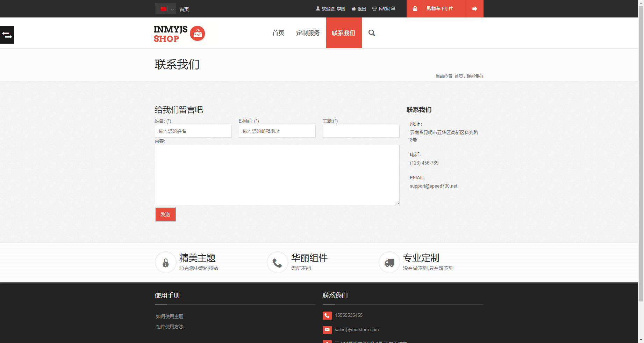Image resolution: width=644 pixels, height=343 pixels.
Task: Click the 退出 logout link
Action: coord(362,9)
